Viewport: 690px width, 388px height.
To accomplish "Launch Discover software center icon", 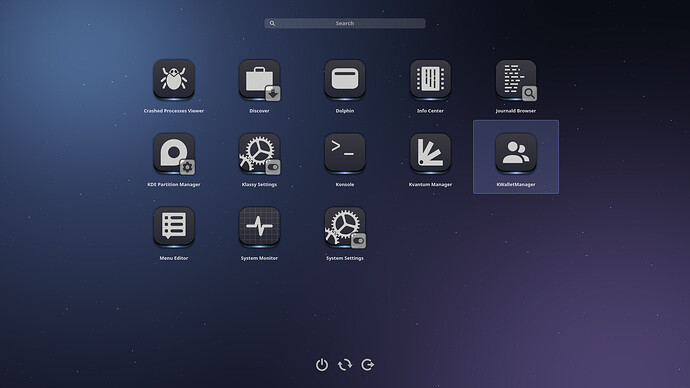I will 259,80.
